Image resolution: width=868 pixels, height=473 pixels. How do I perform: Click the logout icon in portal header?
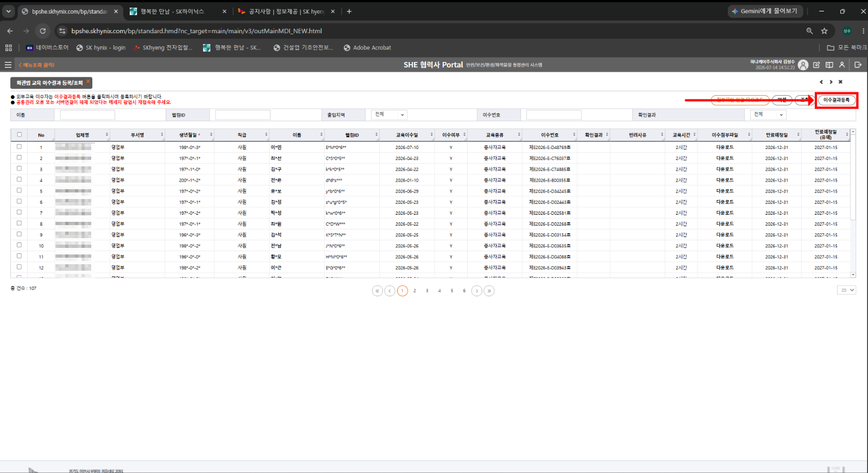pyautogui.click(x=858, y=65)
